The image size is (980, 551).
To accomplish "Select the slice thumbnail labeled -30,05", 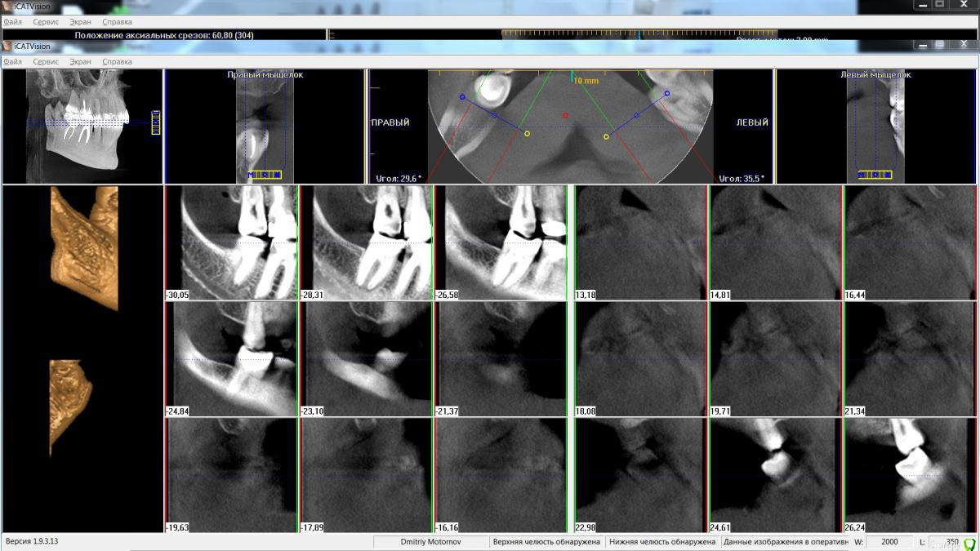I will click(x=231, y=242).
